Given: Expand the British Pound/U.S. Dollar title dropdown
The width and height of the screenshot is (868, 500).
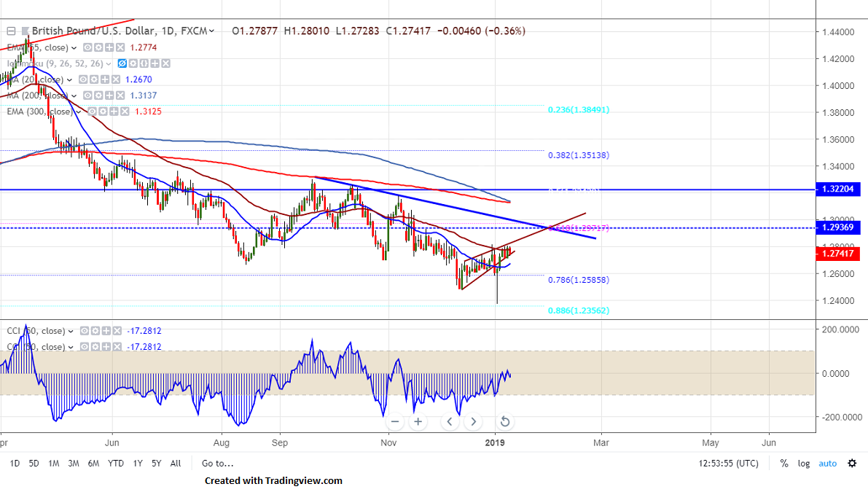Looking at the screenshot, I should tap(211, 31).
